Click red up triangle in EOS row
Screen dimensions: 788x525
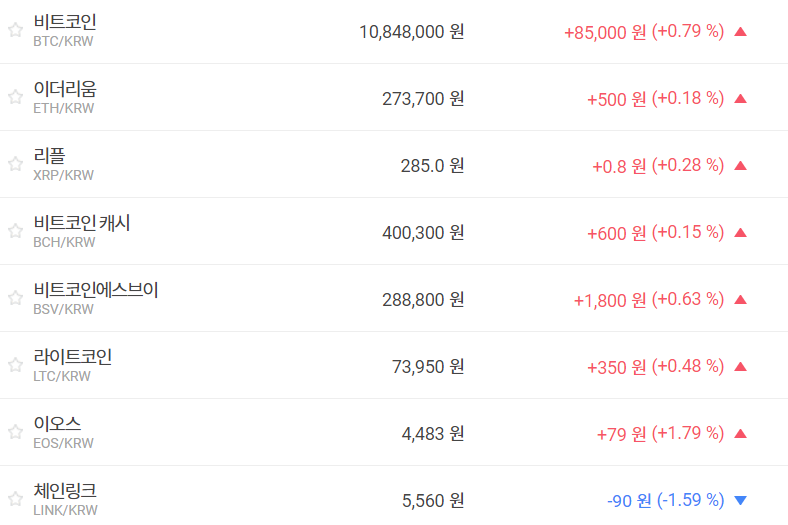tap(740, 433)
